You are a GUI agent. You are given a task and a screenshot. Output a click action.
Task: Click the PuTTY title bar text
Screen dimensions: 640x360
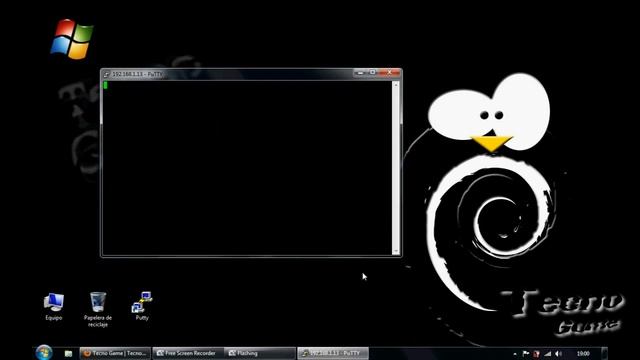137,74
